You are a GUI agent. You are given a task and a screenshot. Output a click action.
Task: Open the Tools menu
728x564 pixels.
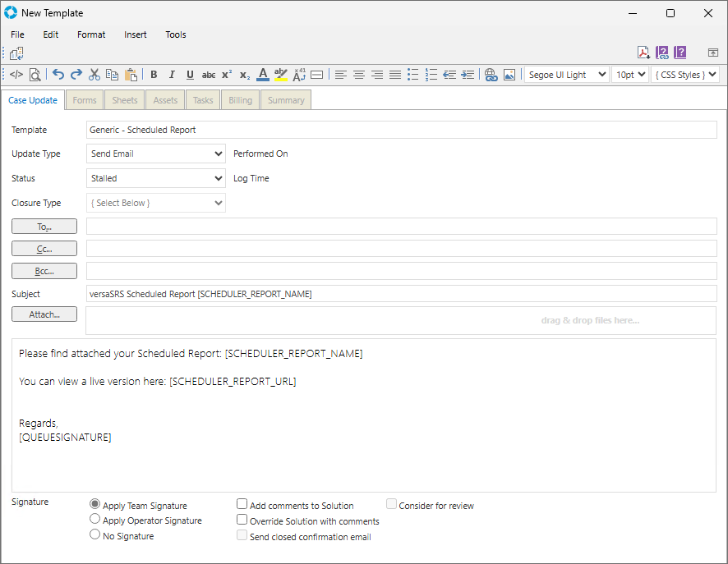tap(176, 34)
